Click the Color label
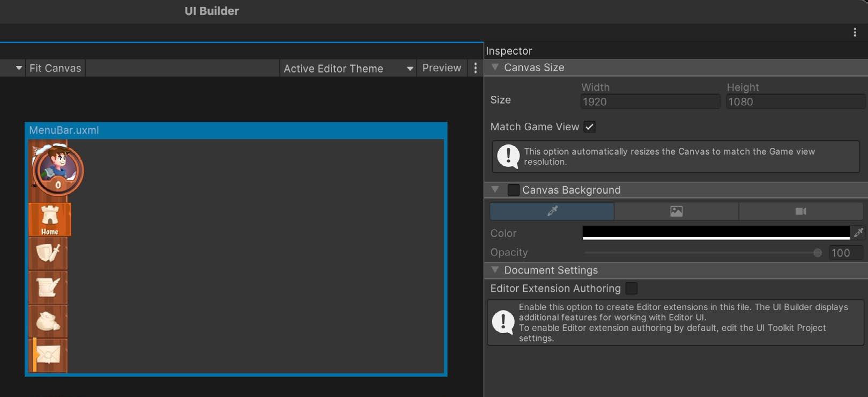The width and height of the screenshot is (868, 397). (503, 233)
